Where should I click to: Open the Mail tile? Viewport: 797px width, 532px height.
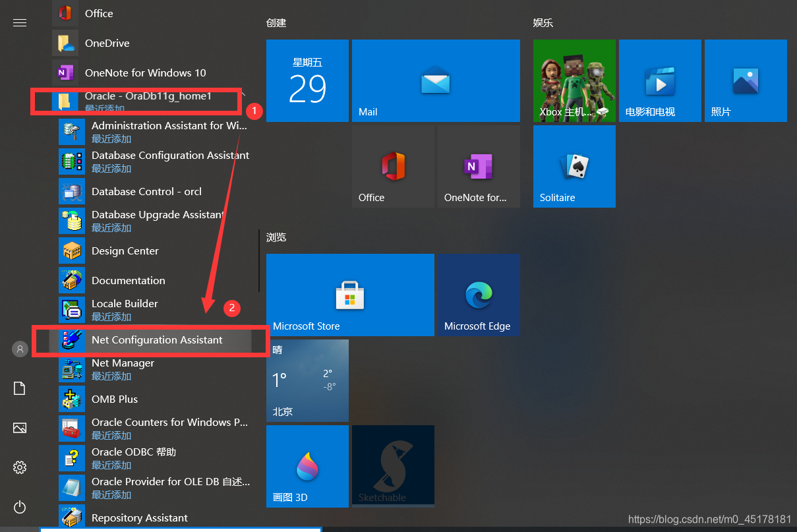pos(436,80)
